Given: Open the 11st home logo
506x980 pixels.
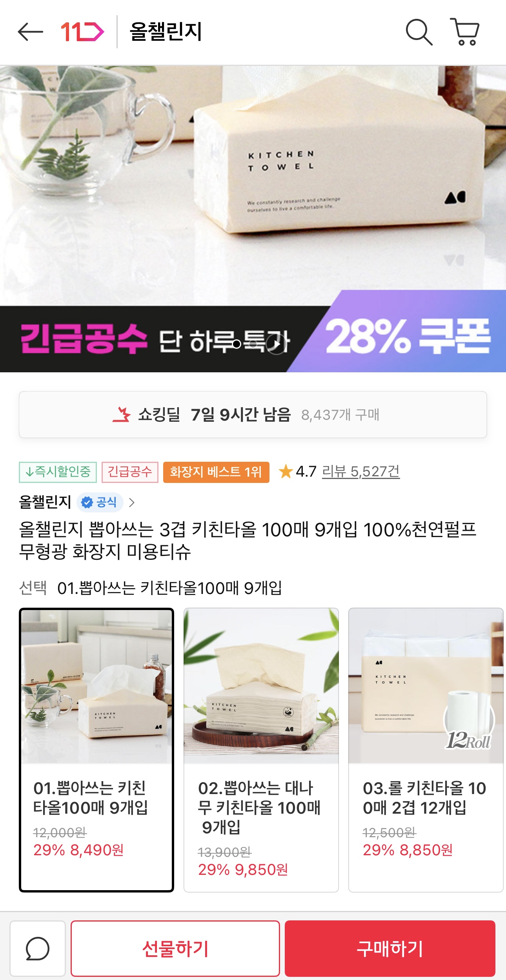Looking at the screenshot, I should click(82, 32).
